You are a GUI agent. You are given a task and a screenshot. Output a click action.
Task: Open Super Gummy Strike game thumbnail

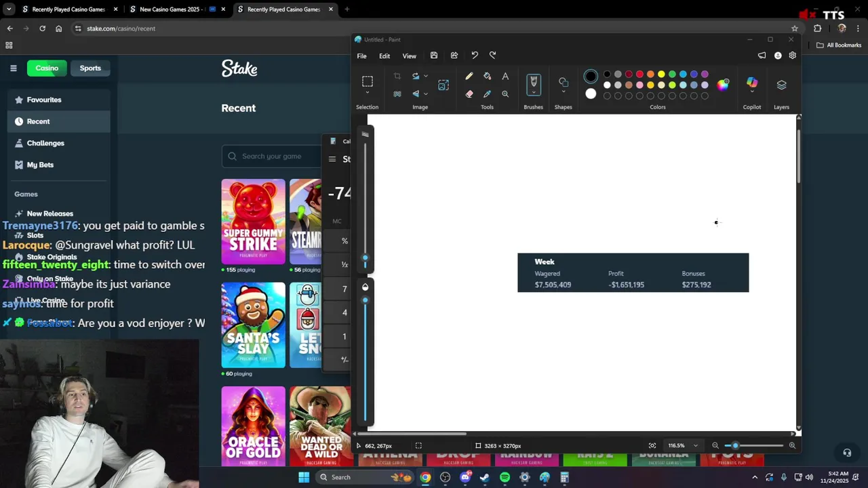coord(253,222)
